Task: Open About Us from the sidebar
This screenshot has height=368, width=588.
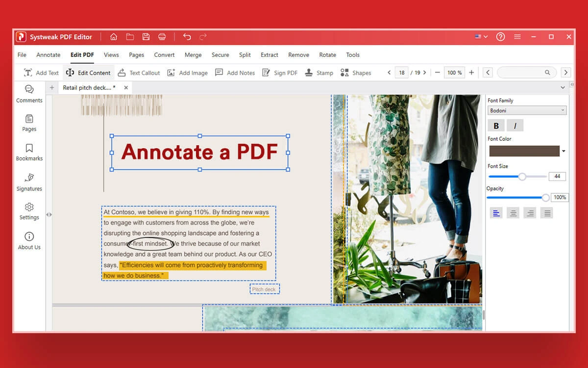Action: click(x=29, y=241)
